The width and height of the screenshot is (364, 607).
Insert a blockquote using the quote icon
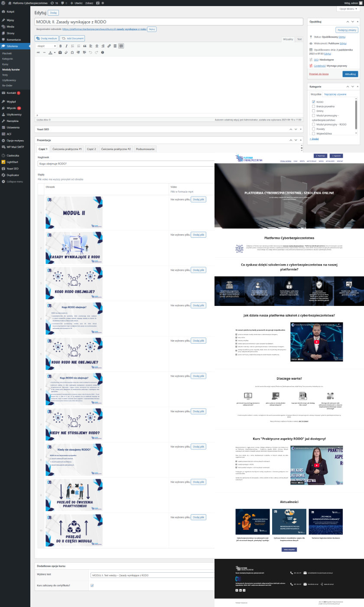tap(84, 46)
